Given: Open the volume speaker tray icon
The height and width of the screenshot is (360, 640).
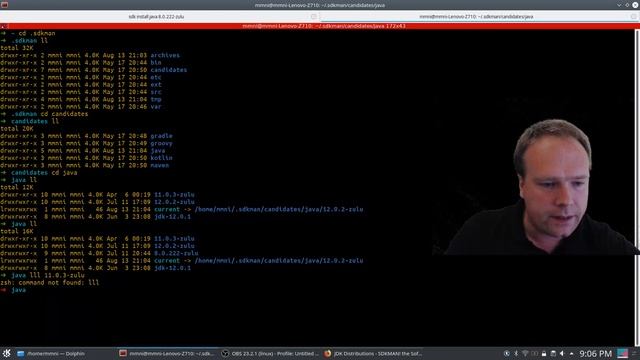Looking at the screenshot, I should point(562,353).
